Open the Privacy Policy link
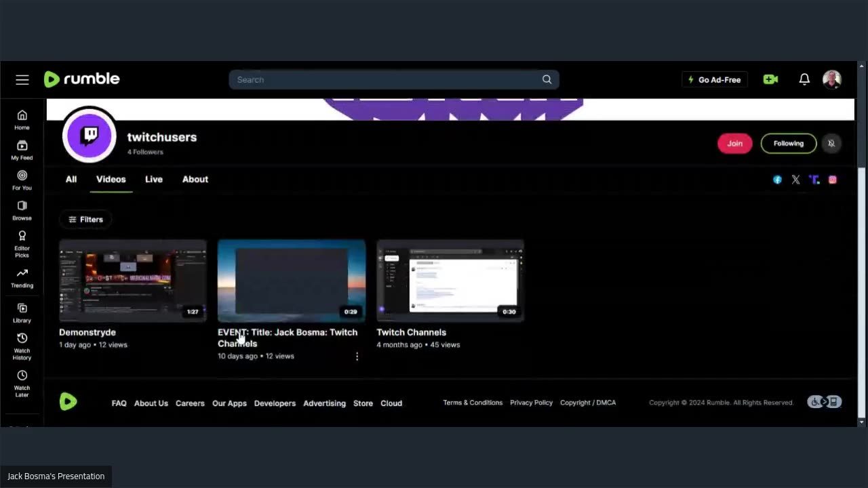The height and width of the screenshot is (488, 868). pyautogui.click(x=531, y=403)
